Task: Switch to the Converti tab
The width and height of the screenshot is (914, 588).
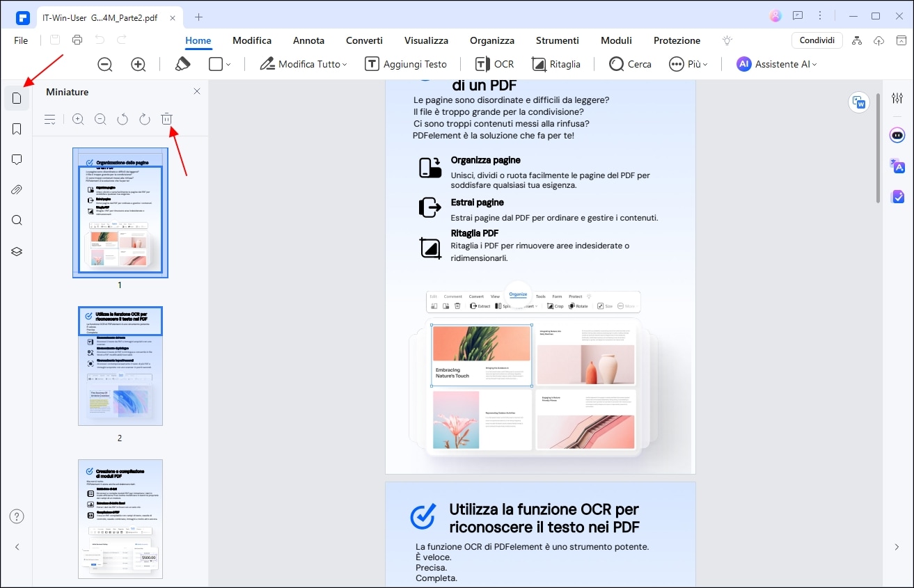Action: (364, 40)
